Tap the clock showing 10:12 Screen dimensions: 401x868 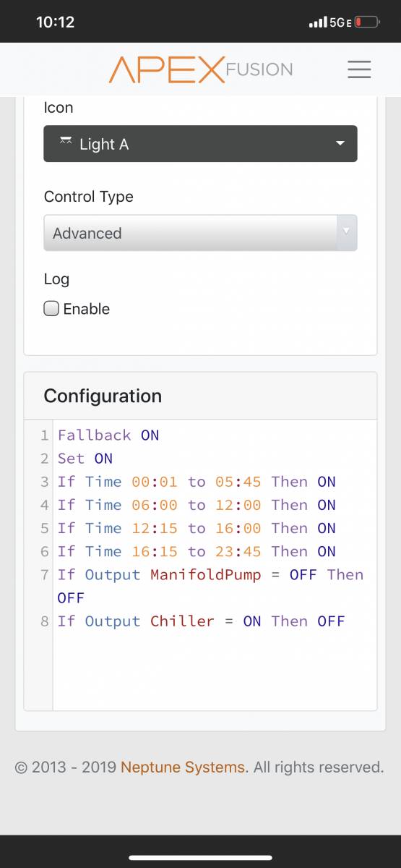click(x=56, y=22)
